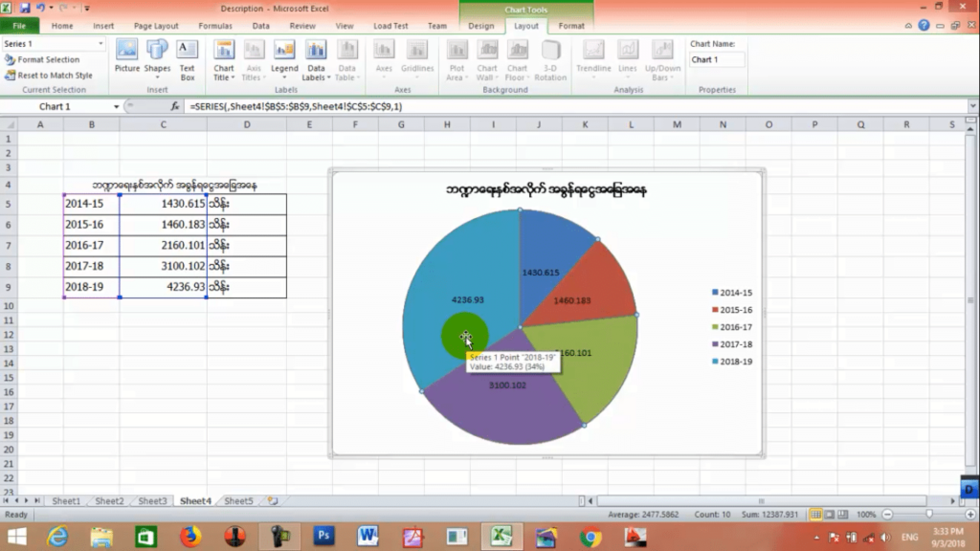Open the Shapes gallery
Screen dimensions: 980x551
pos(157,59)
